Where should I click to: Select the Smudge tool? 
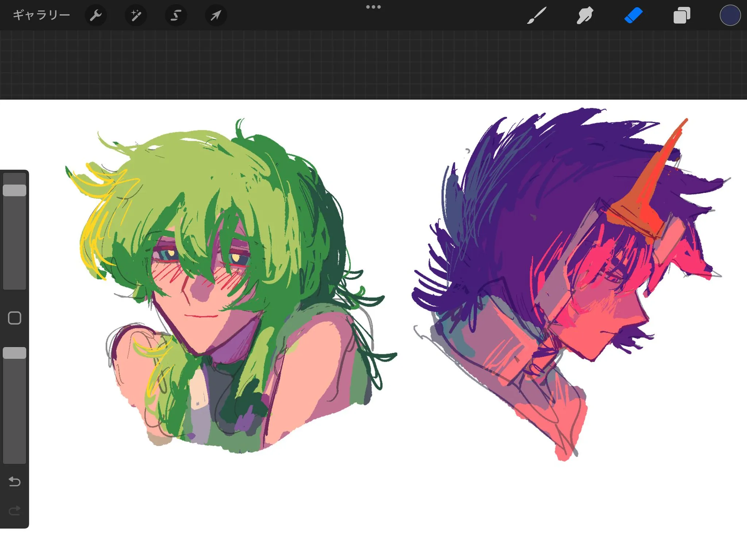pyautogui.click(x=585, y=16)
